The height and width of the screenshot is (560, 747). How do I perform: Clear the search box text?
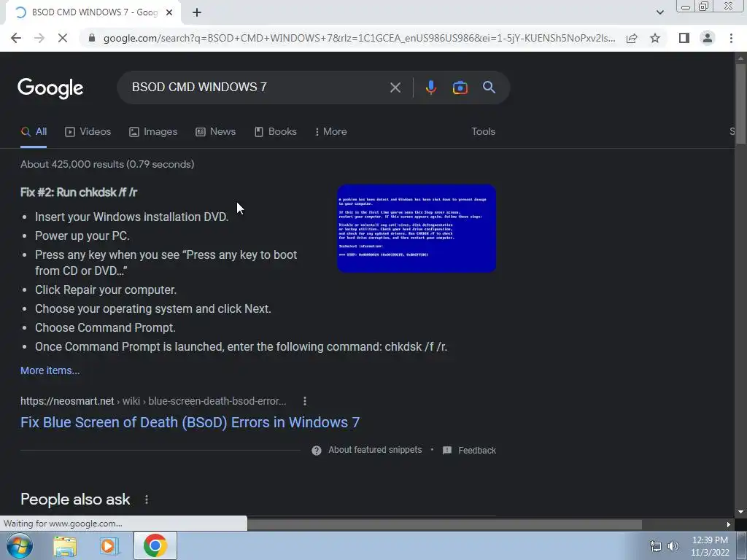pos(395,87)
